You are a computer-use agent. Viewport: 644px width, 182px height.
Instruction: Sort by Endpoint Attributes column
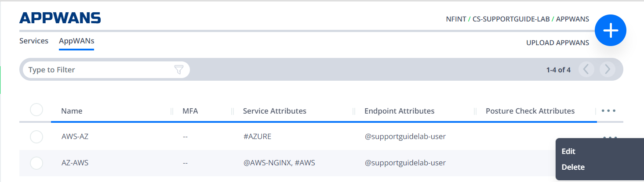coord(400,111)
